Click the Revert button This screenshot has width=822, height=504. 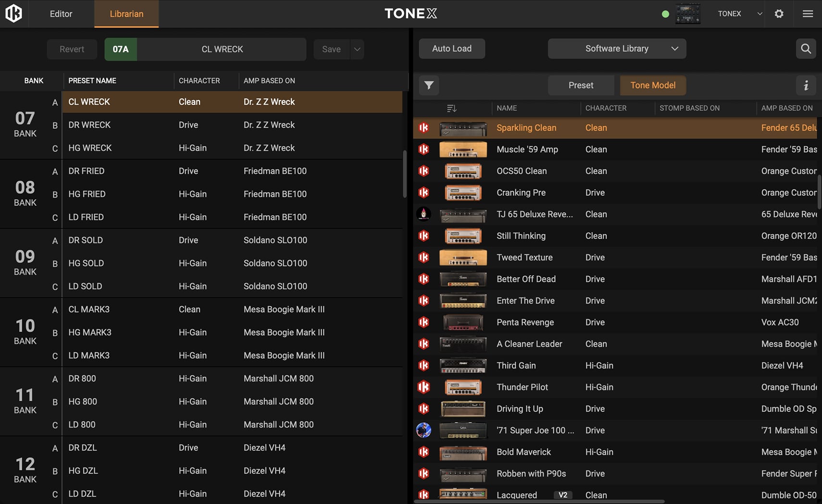[72, 49]
